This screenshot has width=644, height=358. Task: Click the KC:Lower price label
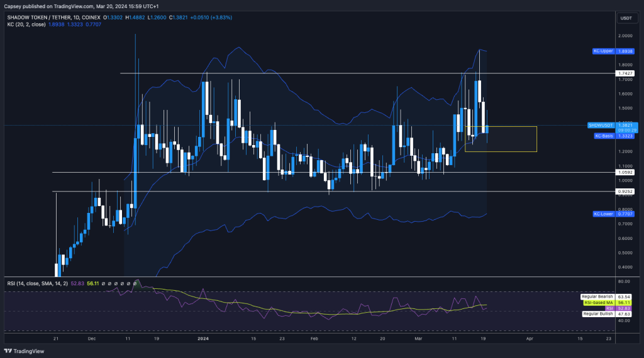[x=602, y=214]
